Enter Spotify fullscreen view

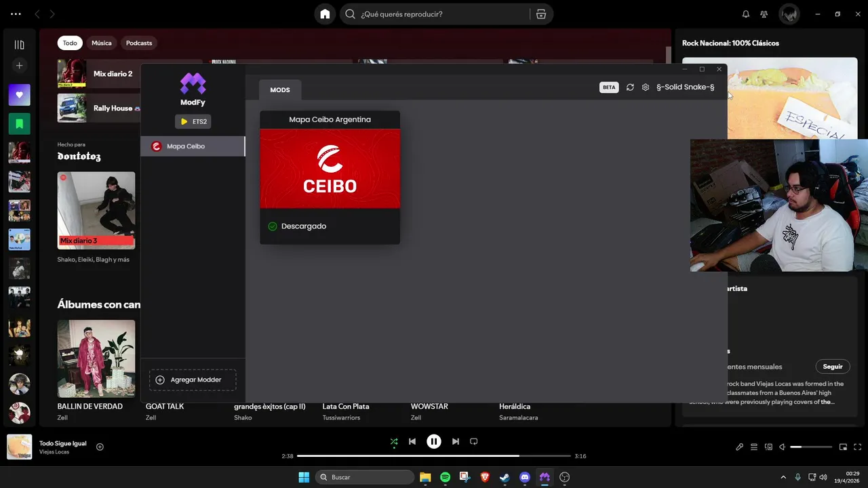pos(858,447)
